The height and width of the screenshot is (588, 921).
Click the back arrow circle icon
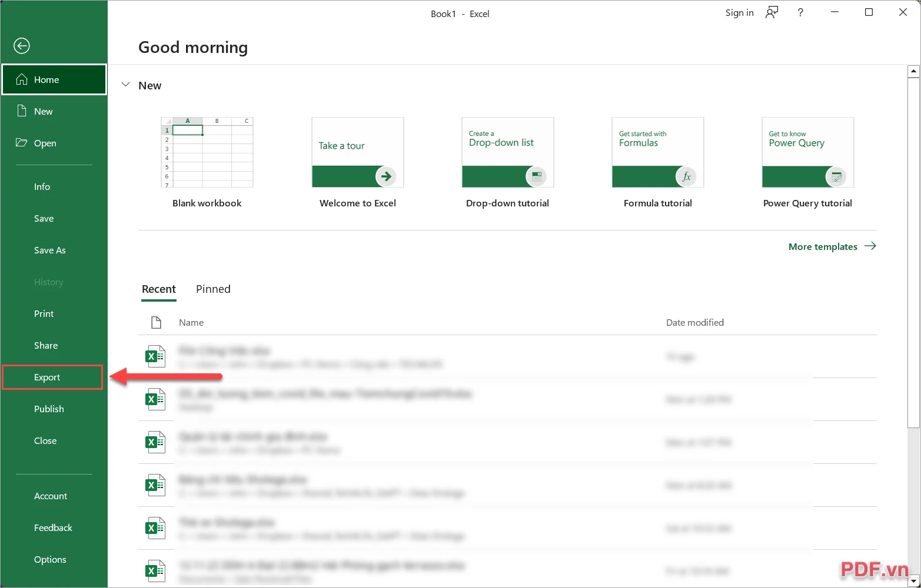pyautogui.click(x=22, y=46)
